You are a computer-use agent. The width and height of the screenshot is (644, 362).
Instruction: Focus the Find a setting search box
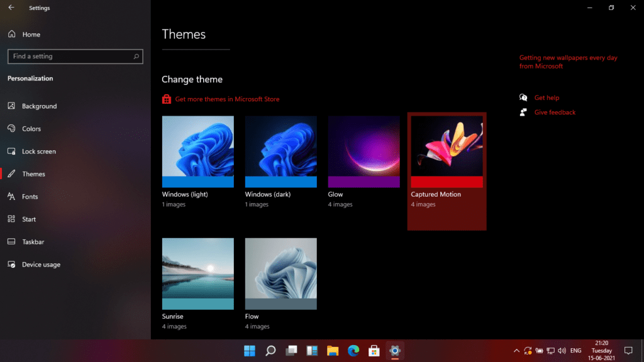75,56
